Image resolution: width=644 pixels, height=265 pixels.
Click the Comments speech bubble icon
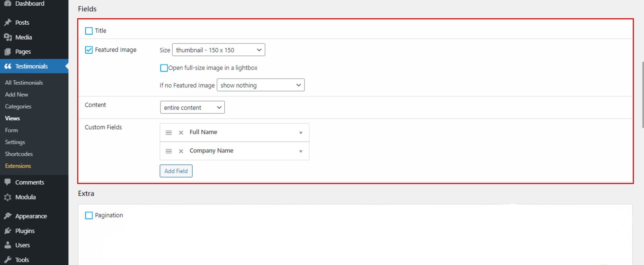[x=8, y=182]
